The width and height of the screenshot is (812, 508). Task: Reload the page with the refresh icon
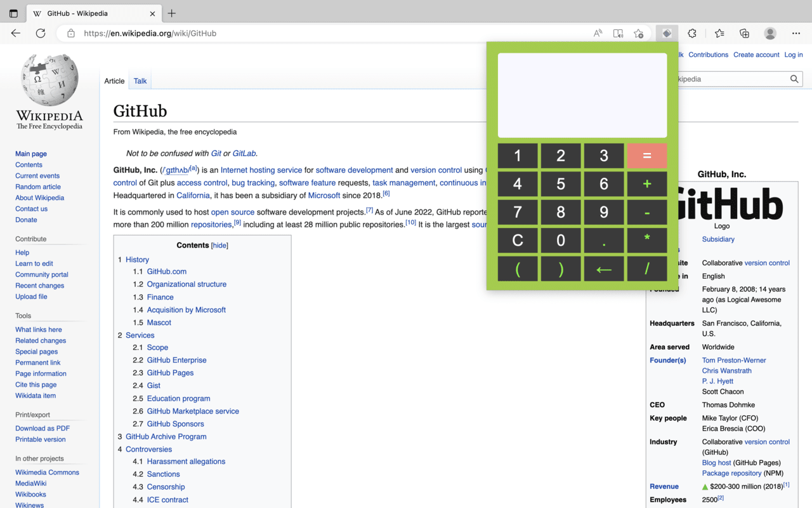[x=41, y=33]
